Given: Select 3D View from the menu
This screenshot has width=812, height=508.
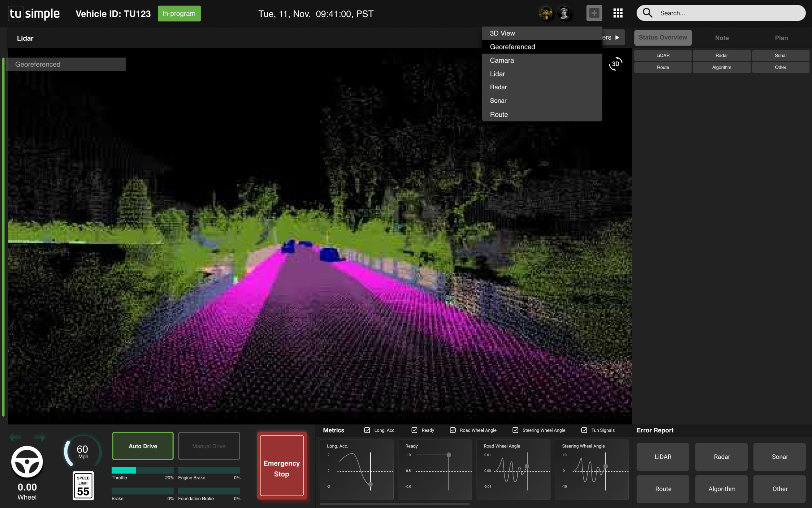Looking at the screenshot, I should coord(542,33).
